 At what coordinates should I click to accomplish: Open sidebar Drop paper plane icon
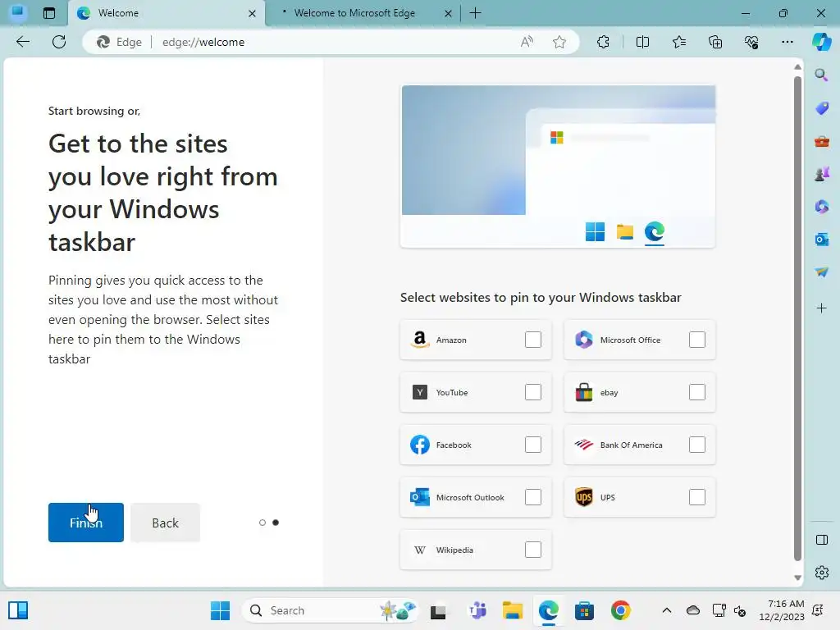click(x=821, y=272)
